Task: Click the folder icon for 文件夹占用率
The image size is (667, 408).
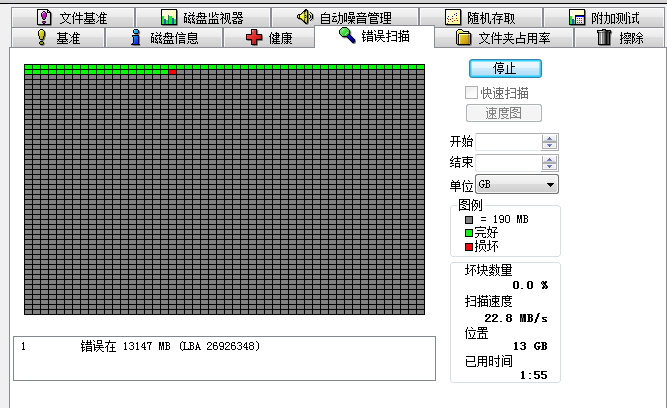Action: 464,38
